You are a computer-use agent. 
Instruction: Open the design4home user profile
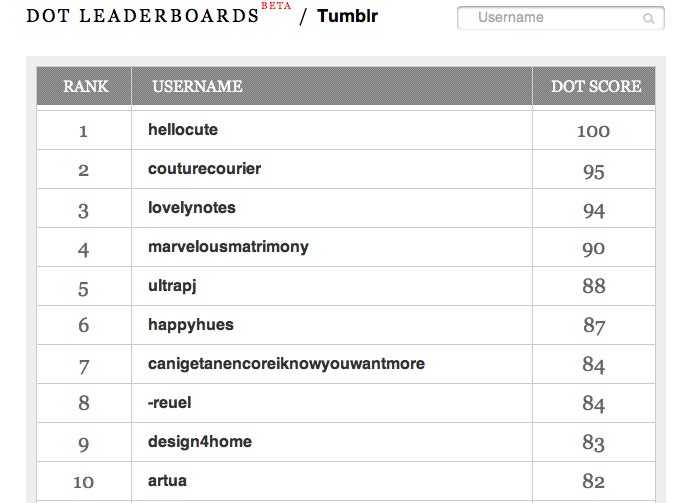pyautogui.click(x=200, y=442)
